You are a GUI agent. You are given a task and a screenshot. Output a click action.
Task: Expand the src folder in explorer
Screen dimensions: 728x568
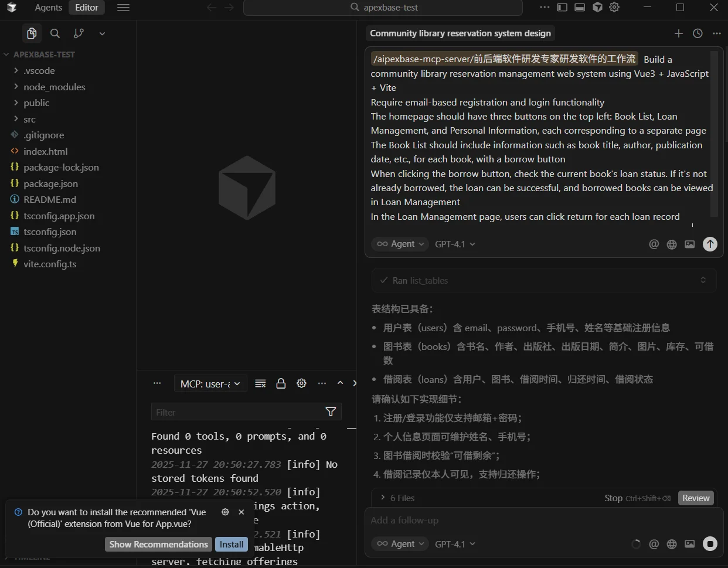pyautogui.click(x=29, y=119)
